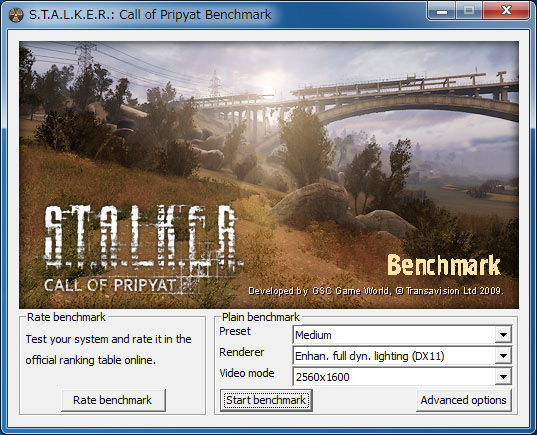537x435 pixels.
Task: Open the Preset dropdown arrow
Action: [503, 335]
